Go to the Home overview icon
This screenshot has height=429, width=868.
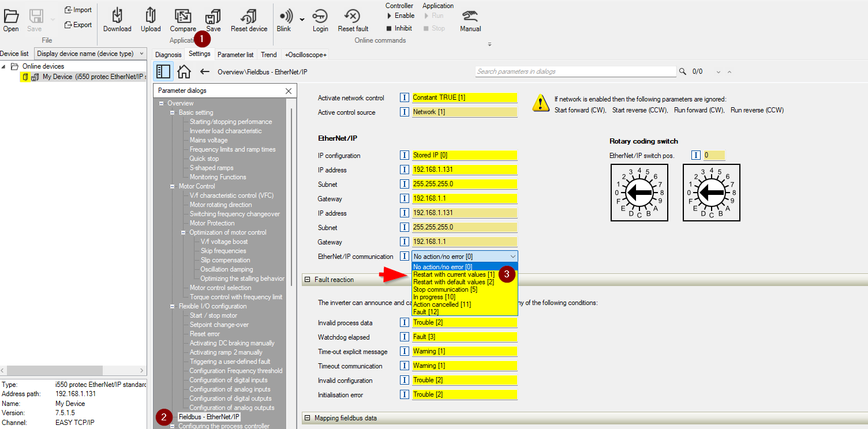pyautogui.click(x=184, y=71)
